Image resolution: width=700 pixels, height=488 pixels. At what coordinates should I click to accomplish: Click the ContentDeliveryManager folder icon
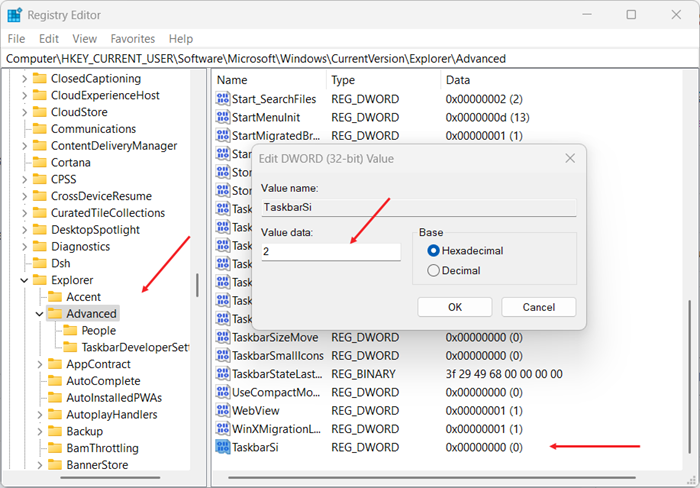point(40,146)
